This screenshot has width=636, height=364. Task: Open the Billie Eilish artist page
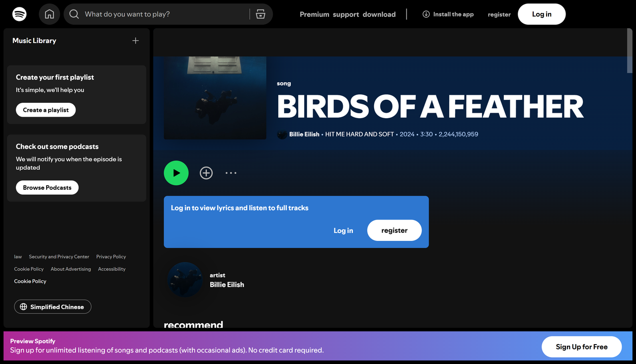point(226,285)
